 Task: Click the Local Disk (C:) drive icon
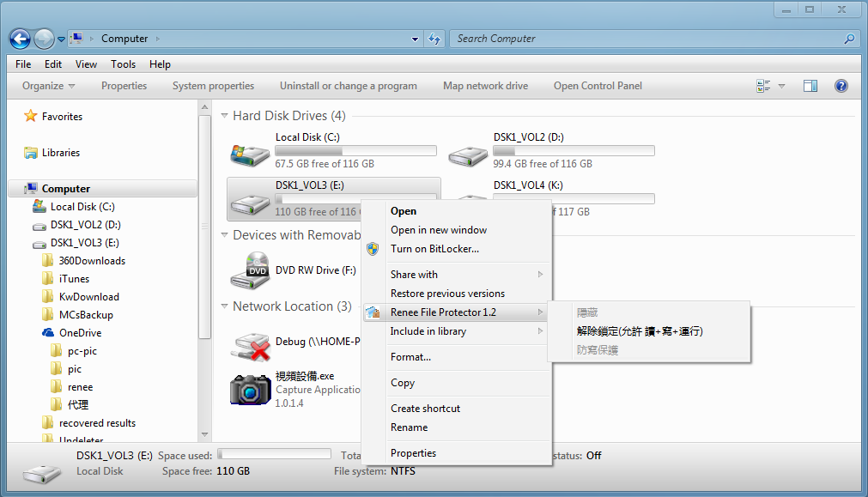pyautogui.click(x=250, y=155)
